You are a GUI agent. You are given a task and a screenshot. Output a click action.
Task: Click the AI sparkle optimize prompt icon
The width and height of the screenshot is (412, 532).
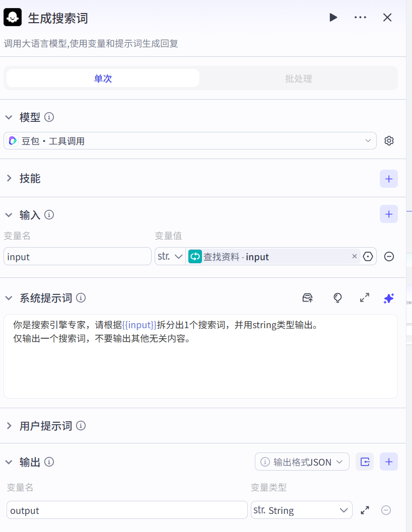[388, 298]
